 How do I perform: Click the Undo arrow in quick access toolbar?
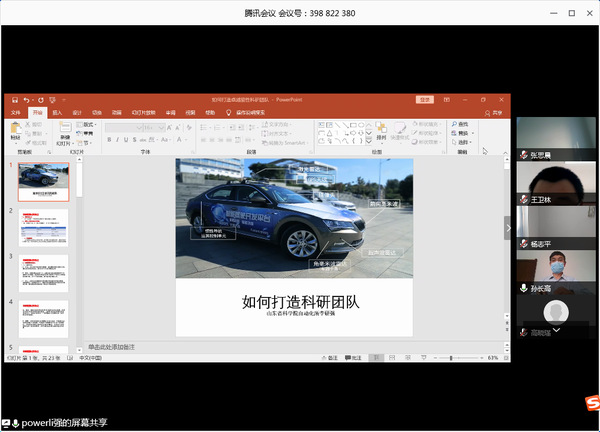coord(26,100)
